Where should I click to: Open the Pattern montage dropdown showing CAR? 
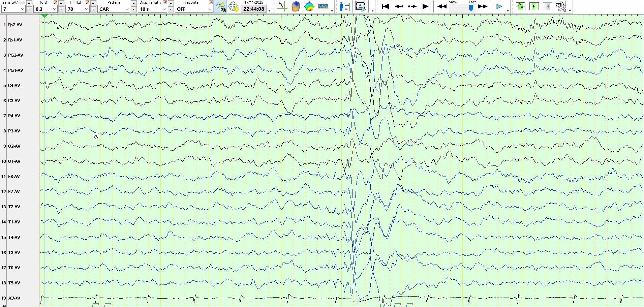point(114,9)
